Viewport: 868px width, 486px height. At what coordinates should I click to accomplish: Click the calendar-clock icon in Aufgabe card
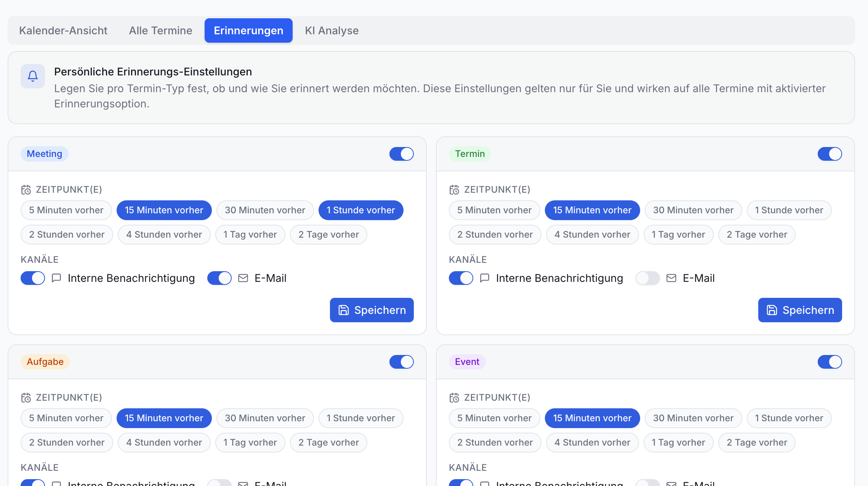click(x=26, y=398)
